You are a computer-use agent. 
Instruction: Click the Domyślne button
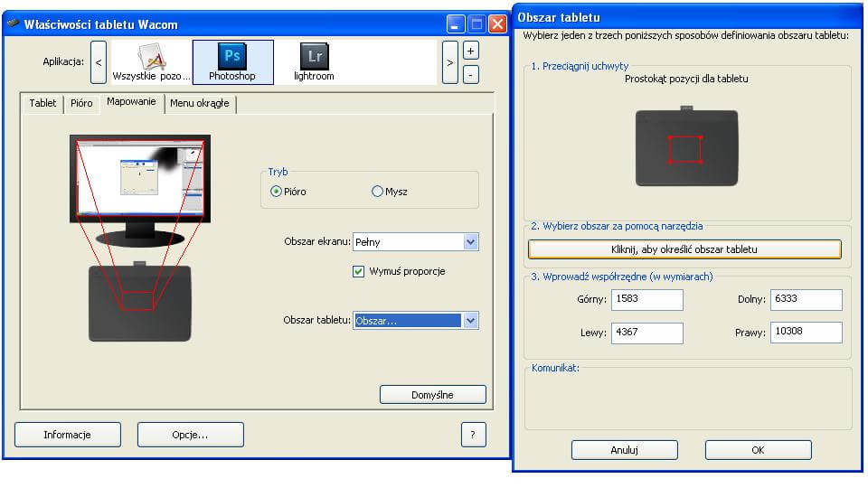432,395
